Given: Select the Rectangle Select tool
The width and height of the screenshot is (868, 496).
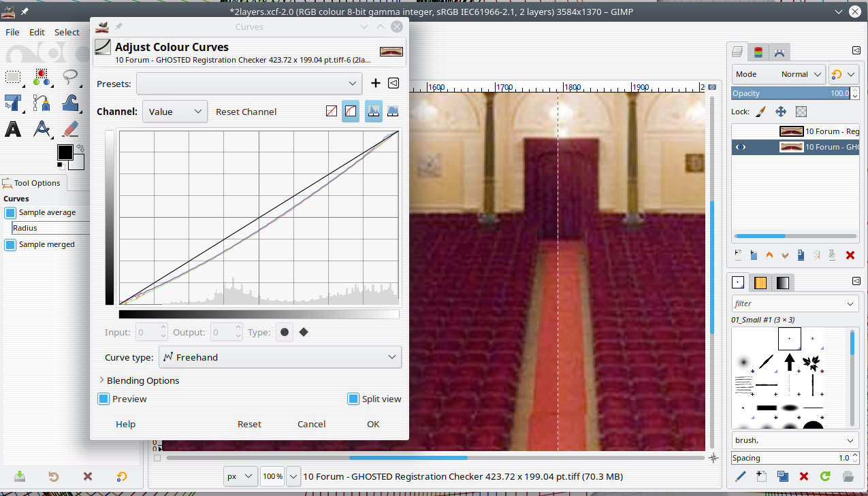Looking at the screenshot, I should [x=13, y=77].
